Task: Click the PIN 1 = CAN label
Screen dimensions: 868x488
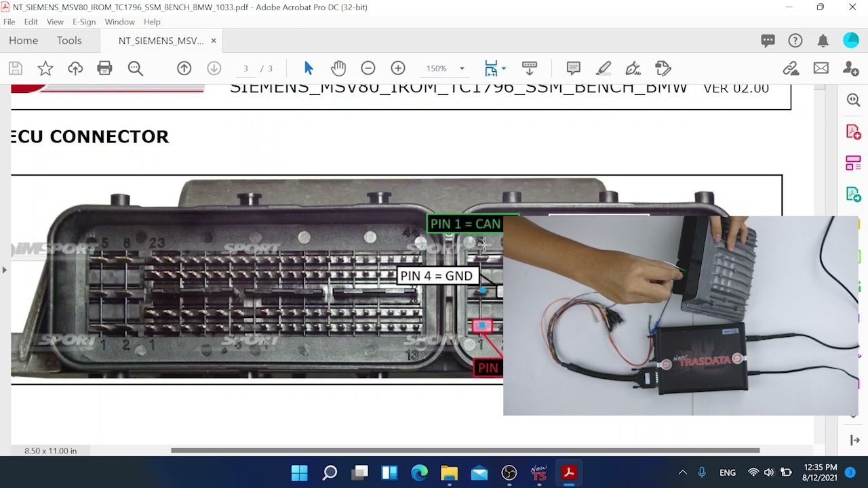Action: [465, 224]
